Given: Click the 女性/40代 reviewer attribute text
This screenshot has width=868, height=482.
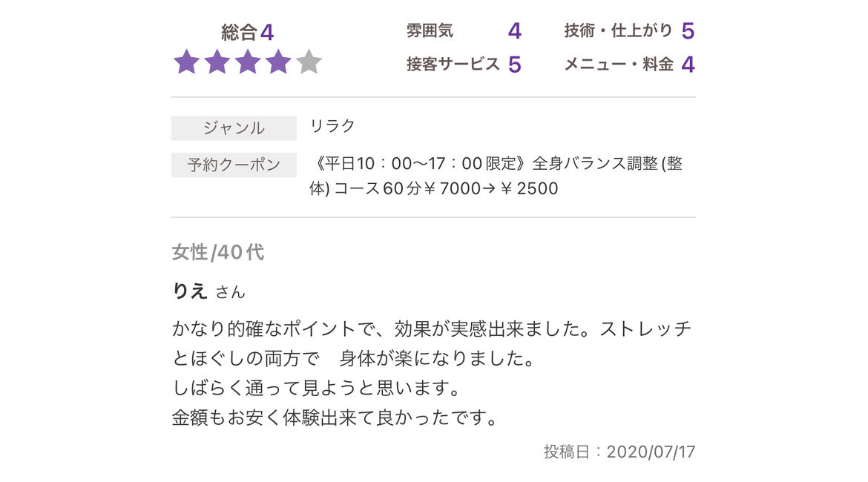Looking at the screenshot, I should tap(218, 253).
